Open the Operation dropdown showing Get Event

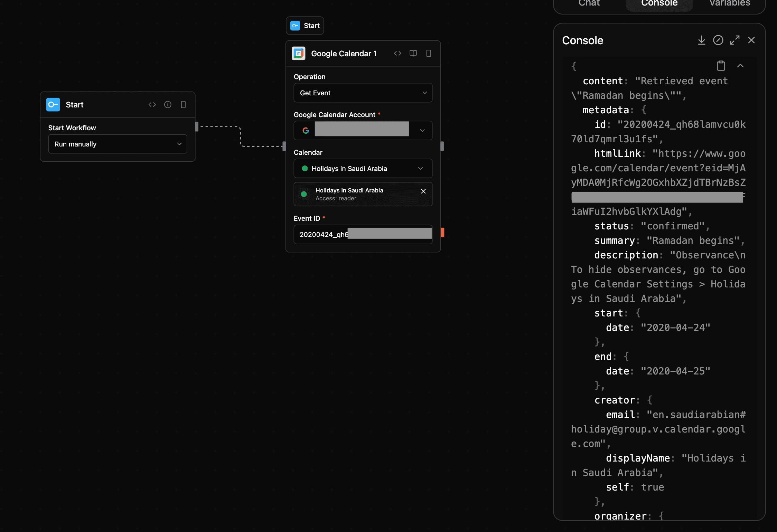[363, 93]
